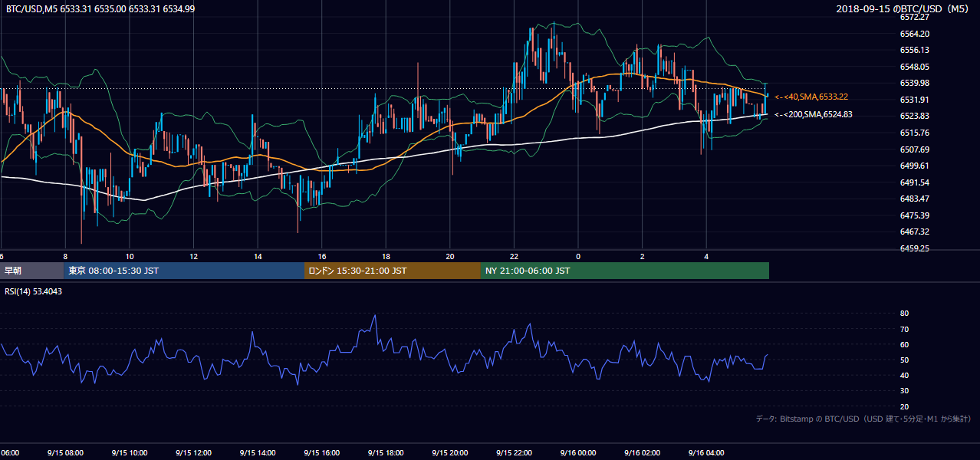Screen dimensions: 980x460
Task: Select the 6483.47 price axis label
Action: click(x=915, y=199)
